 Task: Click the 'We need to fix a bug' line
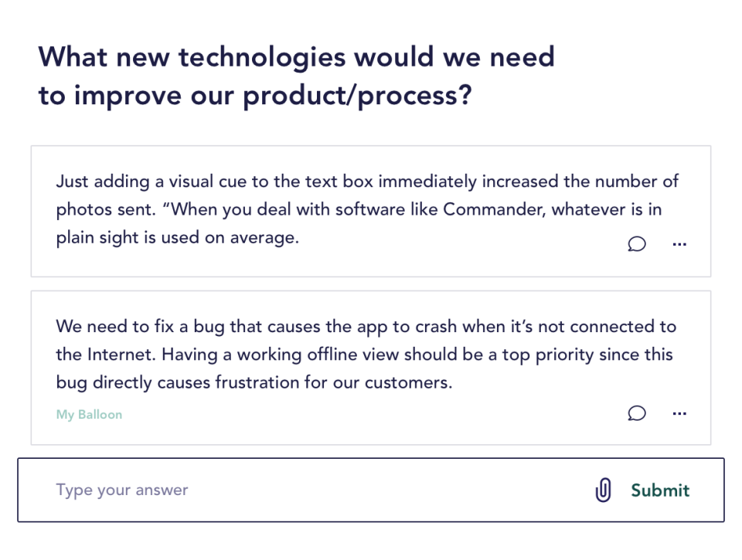coord(366,326)
